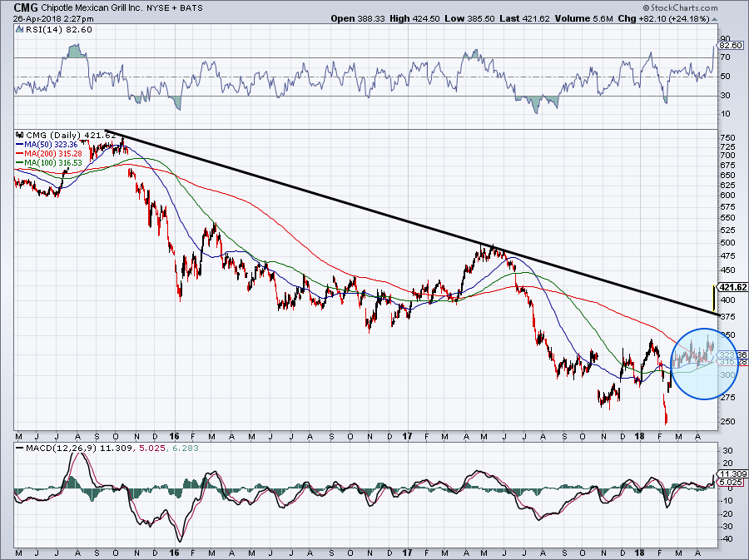Click the 500 price axis label
This screenshot has width=749, height=560.
(x=727, y=242)
